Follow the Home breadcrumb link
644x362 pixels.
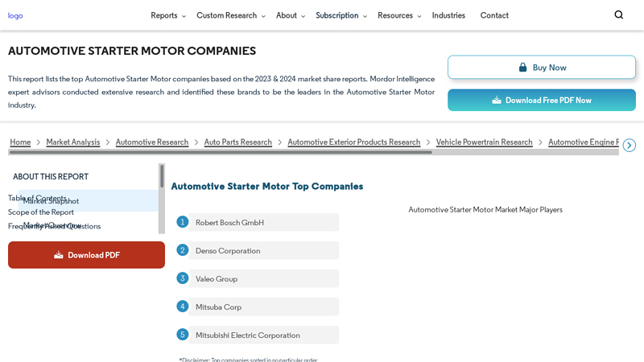[20, 142]
